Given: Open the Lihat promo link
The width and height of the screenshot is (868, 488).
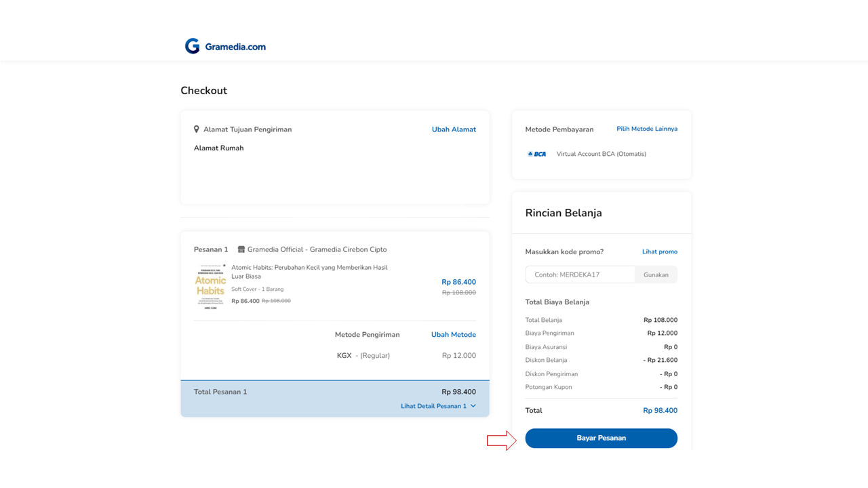Looking at the screenshot, I should pyautogui.click(x=659, y=251).
